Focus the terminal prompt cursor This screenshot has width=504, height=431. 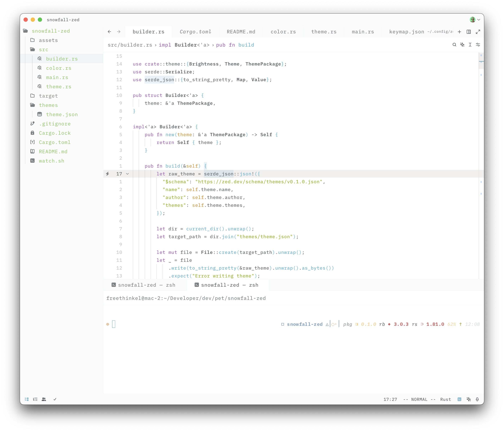click(x=114, y=324)
